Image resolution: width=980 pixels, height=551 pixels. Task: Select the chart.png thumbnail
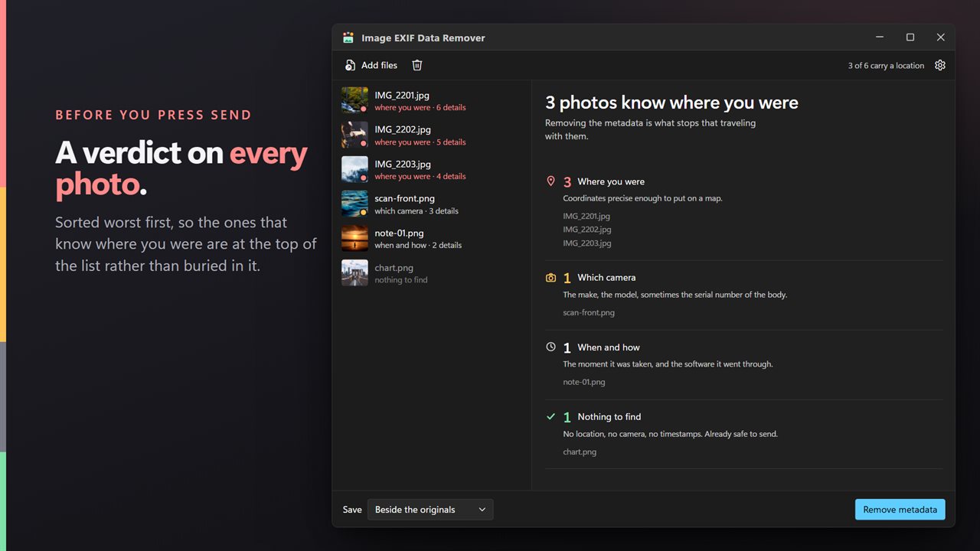[354, 272]
